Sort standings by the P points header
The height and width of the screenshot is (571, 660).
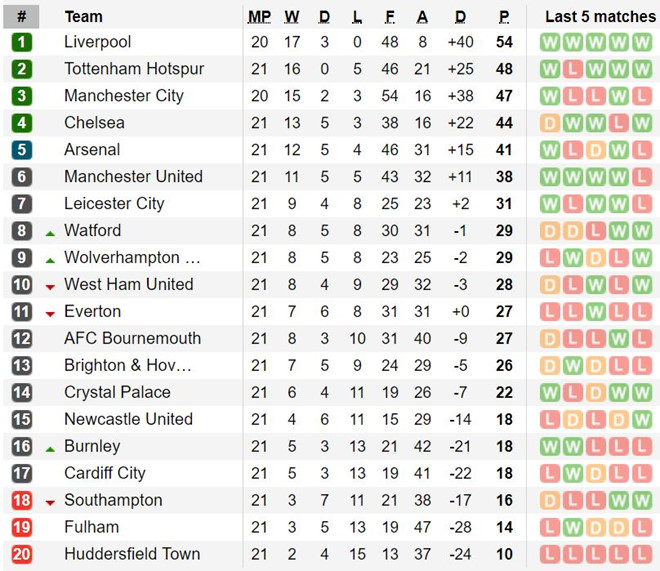[x=504, y=17]
